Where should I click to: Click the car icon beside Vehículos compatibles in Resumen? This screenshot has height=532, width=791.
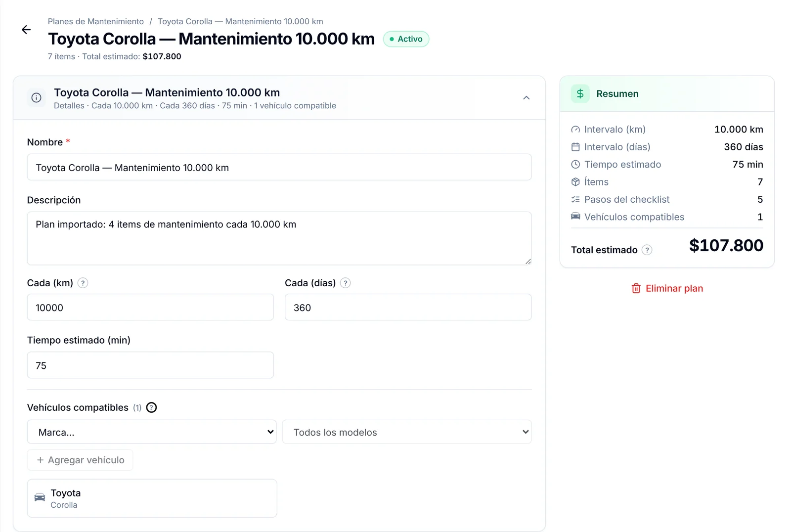(575, 217)
